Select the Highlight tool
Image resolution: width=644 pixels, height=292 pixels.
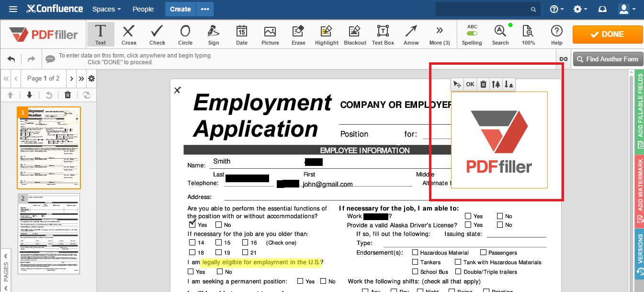[x=327, y=34]
